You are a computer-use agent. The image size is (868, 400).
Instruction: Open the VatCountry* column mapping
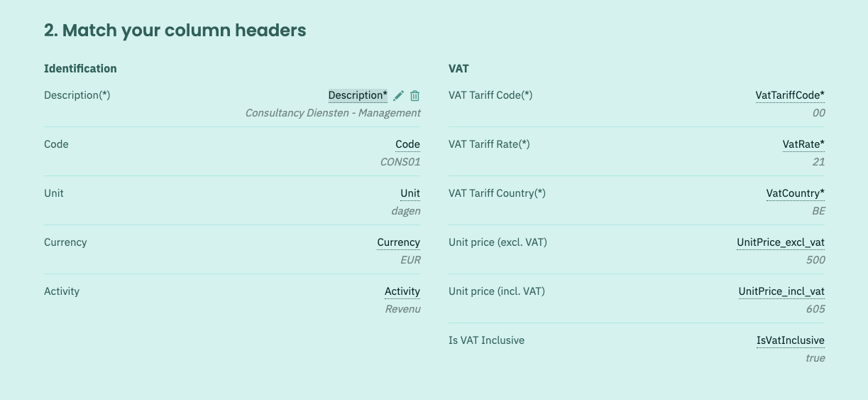pos(796,193)
